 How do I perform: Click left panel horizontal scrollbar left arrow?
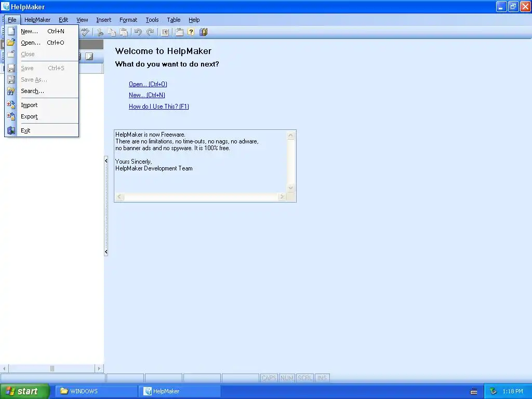pos(4,368)
